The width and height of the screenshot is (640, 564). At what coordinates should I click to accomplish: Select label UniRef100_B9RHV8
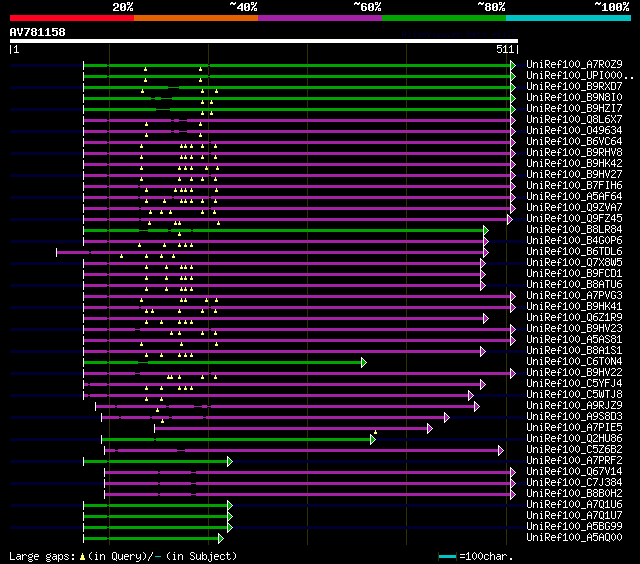574,153
